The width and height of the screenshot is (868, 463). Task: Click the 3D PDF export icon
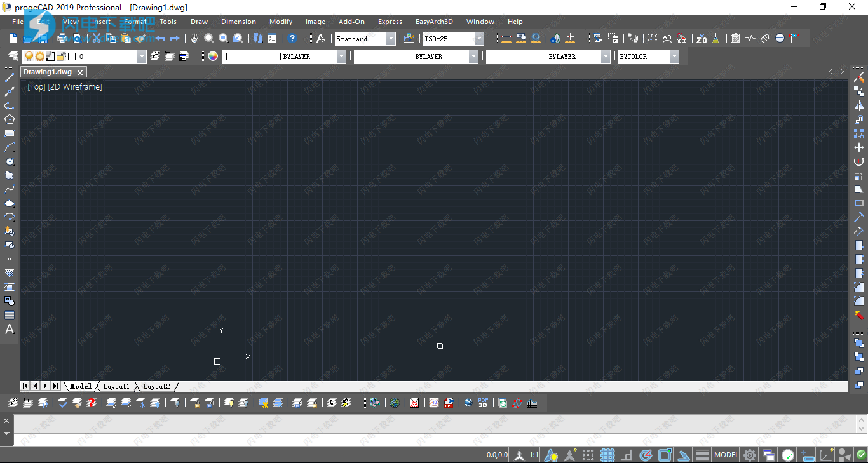click(483, 403)
